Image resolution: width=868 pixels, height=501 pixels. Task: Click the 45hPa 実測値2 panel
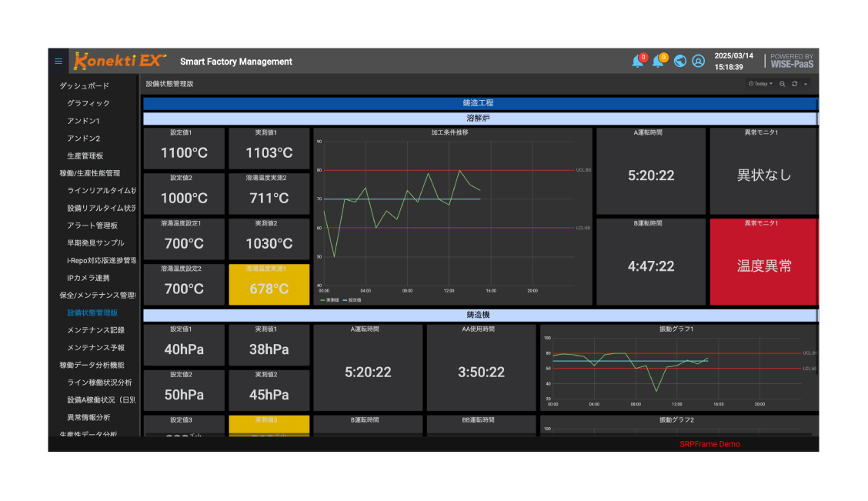[x=269, y=390]
